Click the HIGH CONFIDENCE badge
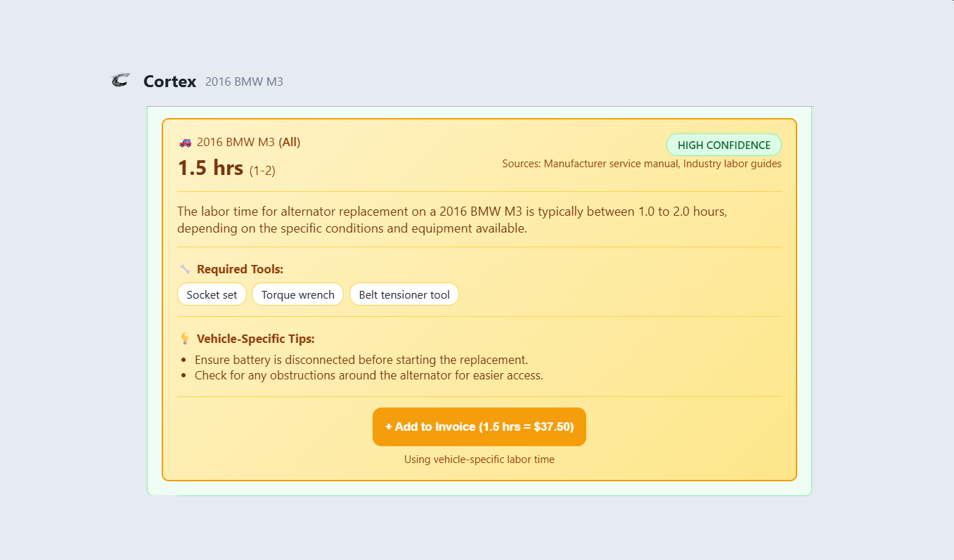 click(x=723, y=145)
